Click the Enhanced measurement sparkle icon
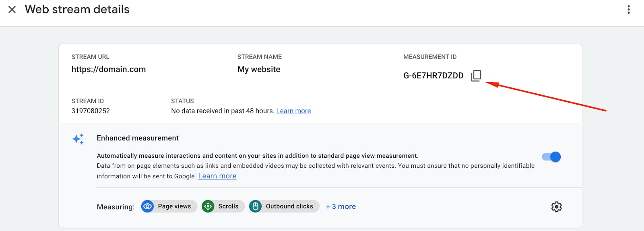 tap(78, 139)
